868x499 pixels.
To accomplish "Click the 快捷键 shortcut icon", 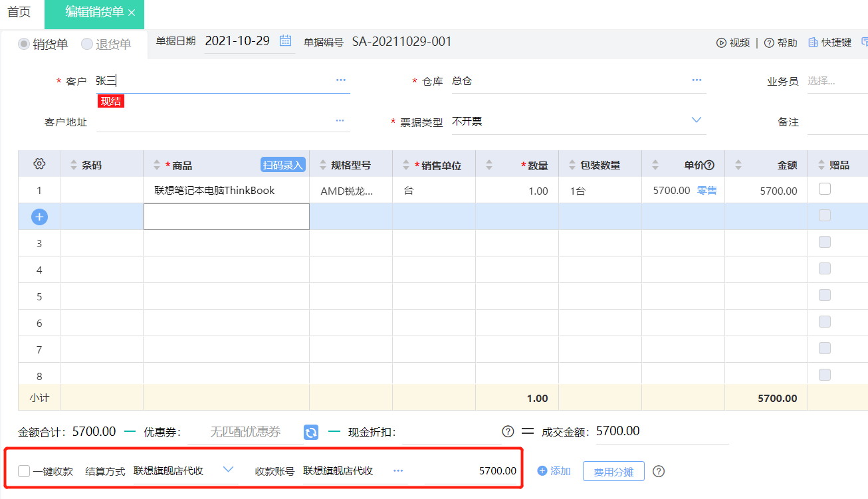I will click(813, 43).
